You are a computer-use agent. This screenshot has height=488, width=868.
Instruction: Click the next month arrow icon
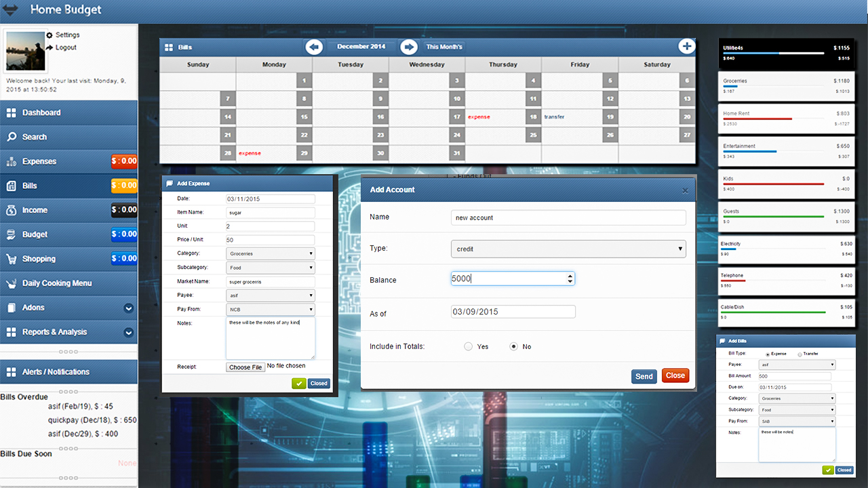(408, 47)
